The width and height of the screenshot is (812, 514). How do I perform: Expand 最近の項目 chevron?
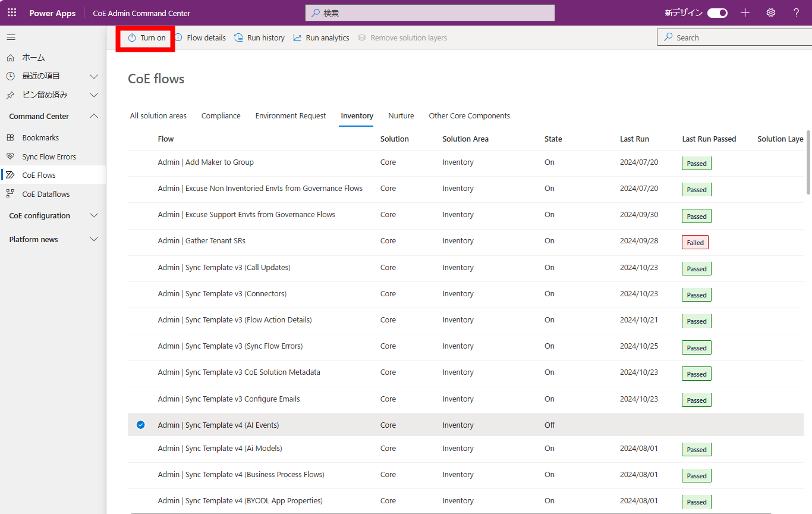[94, 76]
